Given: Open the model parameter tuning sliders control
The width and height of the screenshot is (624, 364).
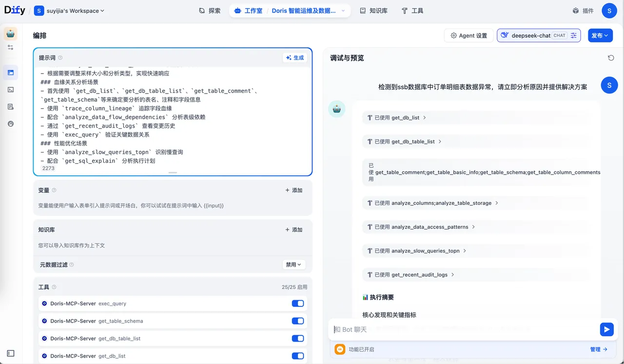Looking at the screenshot, I should pyautogui.click(x=574, y=35).
